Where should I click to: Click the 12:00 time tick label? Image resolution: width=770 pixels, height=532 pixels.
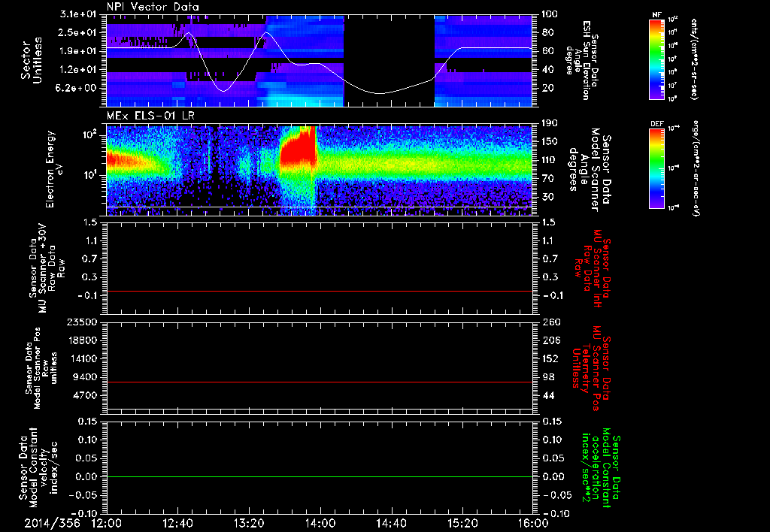tap(107, 524)
